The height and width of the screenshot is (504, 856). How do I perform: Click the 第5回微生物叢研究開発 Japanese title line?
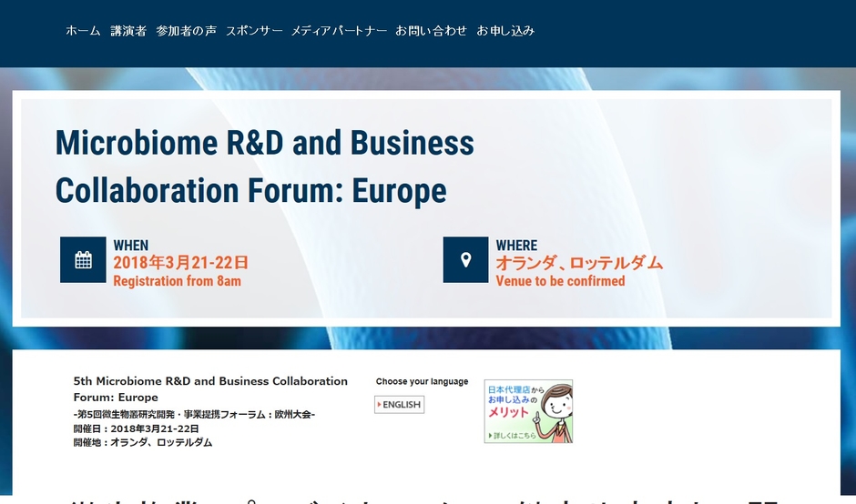(194, 415)
